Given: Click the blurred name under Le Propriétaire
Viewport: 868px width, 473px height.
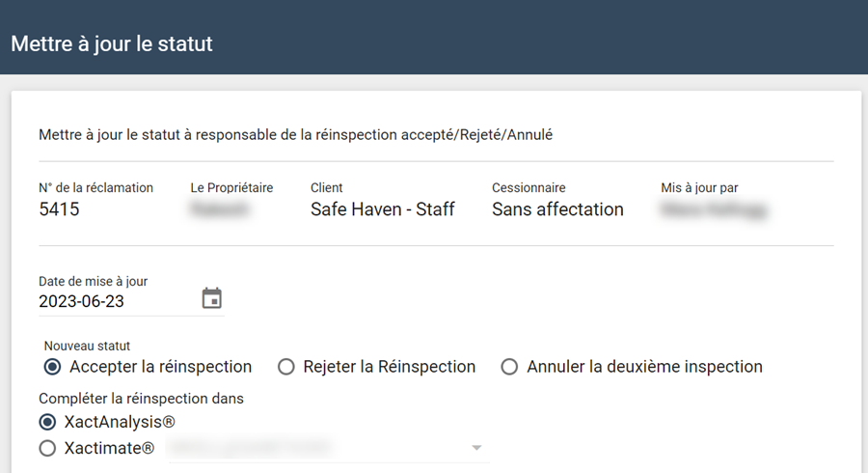Looking at the screenshot, I should pyautogui.click(x=221, y=209).
